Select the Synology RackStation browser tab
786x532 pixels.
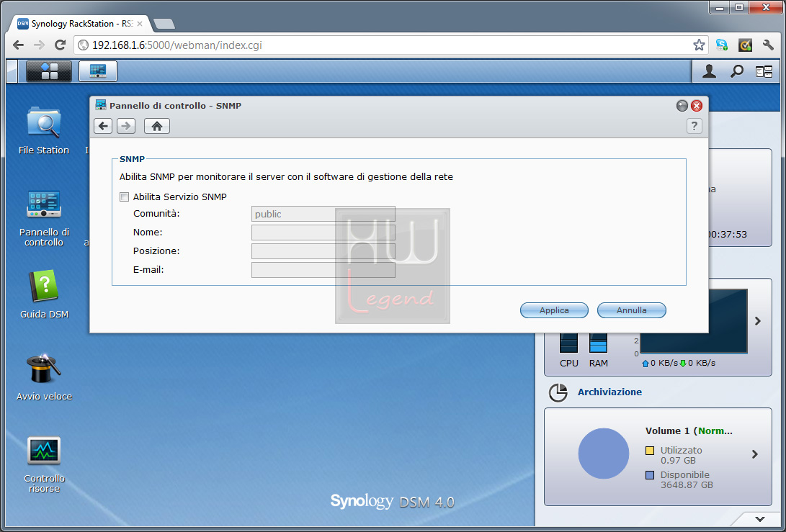[x=80, y=24]
